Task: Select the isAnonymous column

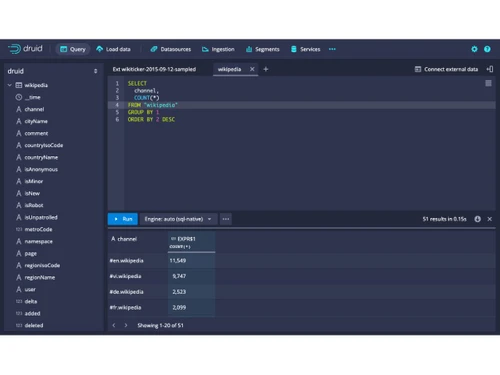Action: point(41,169)
